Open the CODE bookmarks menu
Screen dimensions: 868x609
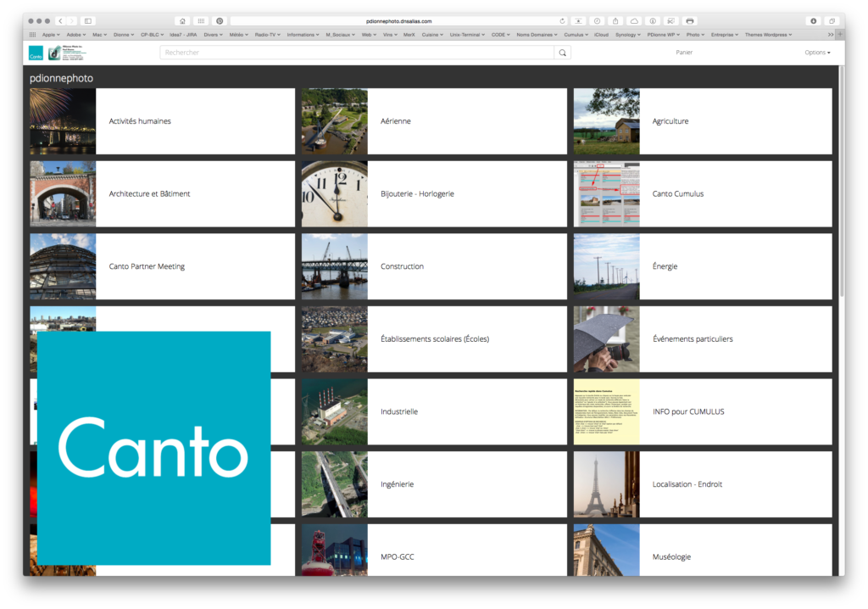(x=500, y=35)
